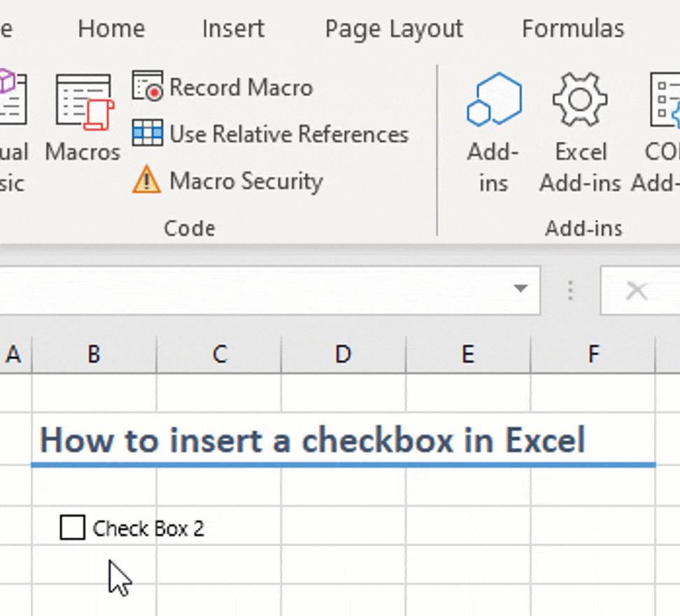Click the Macro Security command text
Viewport: 680px width, 616px height.
pyautogui.click(x=246, y=181)
